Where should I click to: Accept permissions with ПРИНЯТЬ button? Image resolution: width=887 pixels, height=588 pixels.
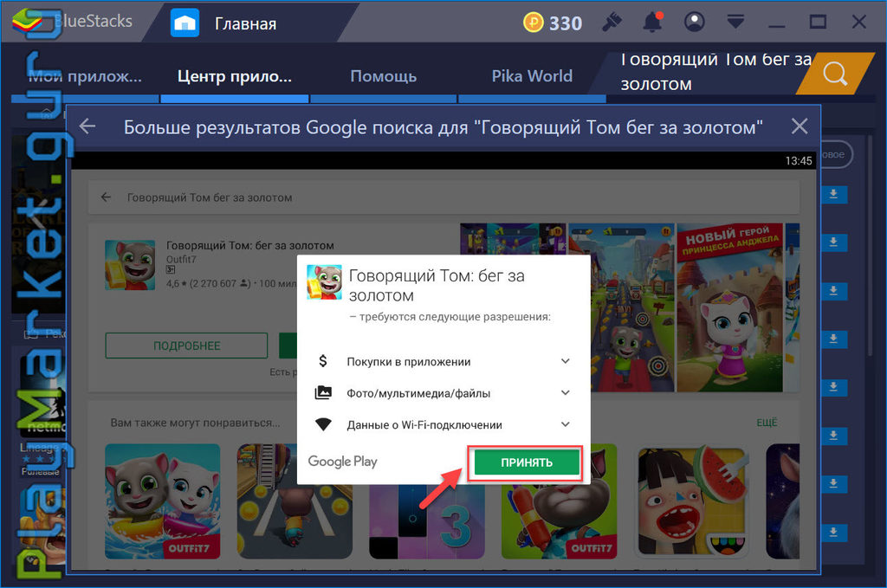[x=527, y=462]
